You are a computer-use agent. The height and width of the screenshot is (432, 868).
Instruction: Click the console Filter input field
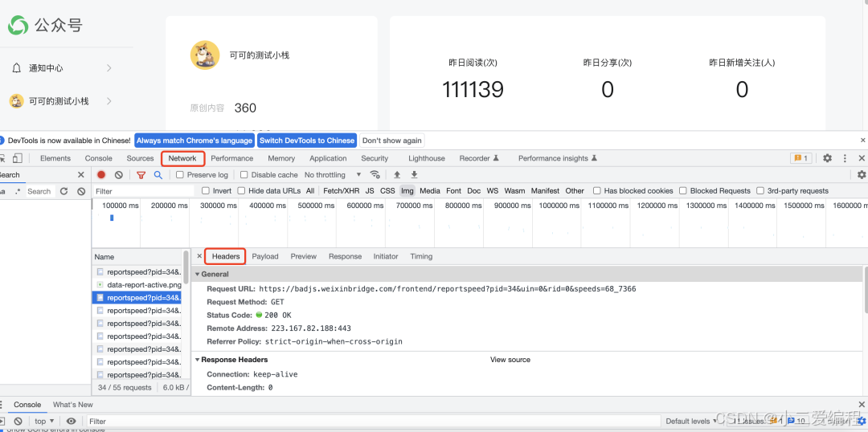[374, 421]
